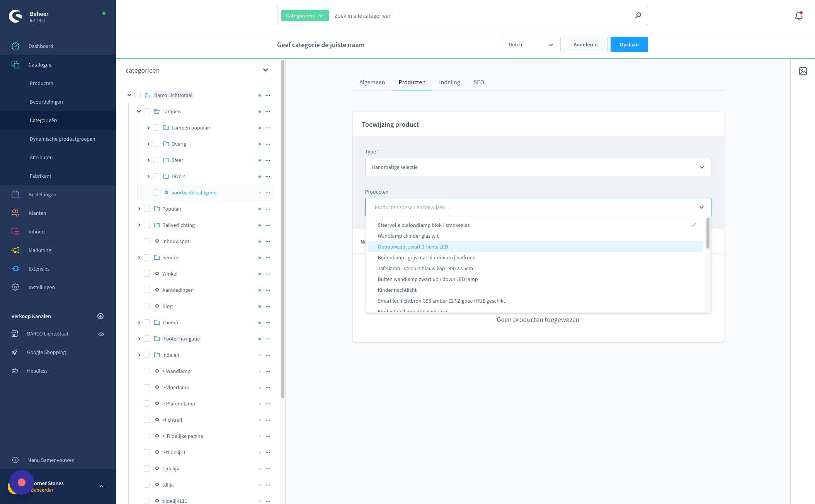Open the Dutch language dropdown
815x504 pixels.
point(531,44)
